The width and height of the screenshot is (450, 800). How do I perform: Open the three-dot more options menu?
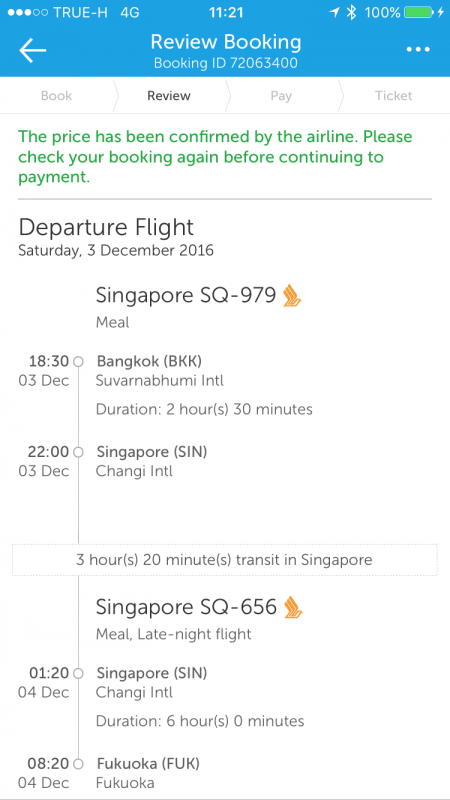coord(418,49)
